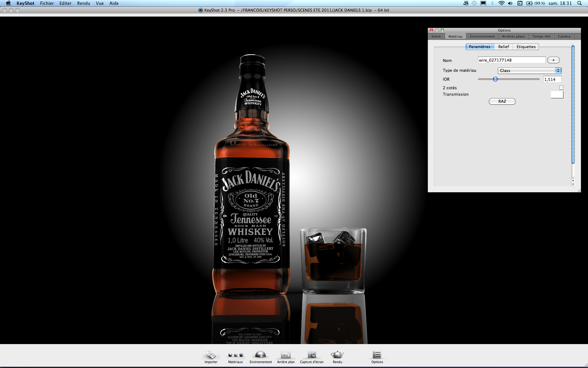Start Rendu with the teapot icon
Image resolution: width=588 pixels, height=368 pixels.
tap(337, 355)
